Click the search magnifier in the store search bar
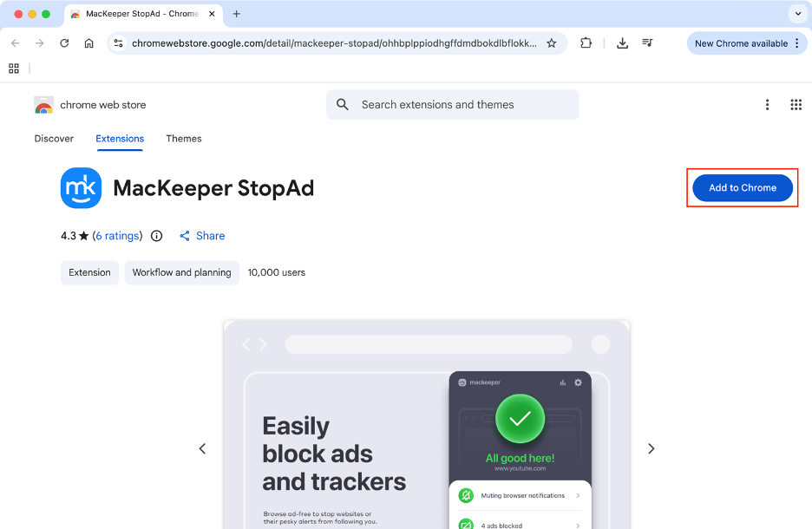This screenshot has width=812, height=529. click(342, 104)
